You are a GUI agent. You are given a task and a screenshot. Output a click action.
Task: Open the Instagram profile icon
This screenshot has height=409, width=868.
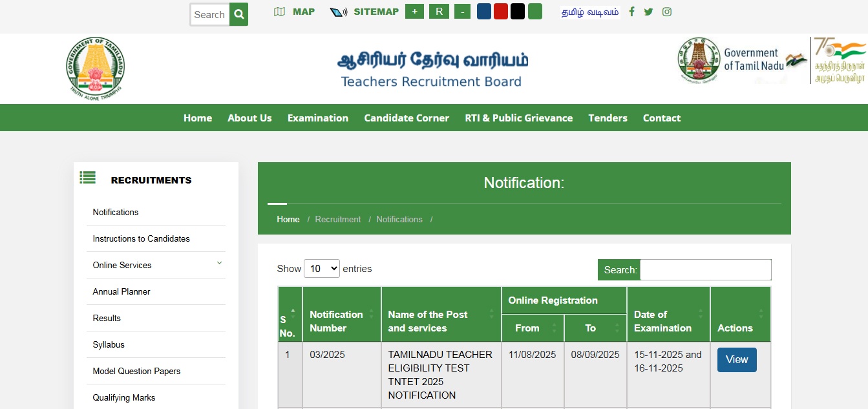[x=666, y=12]
